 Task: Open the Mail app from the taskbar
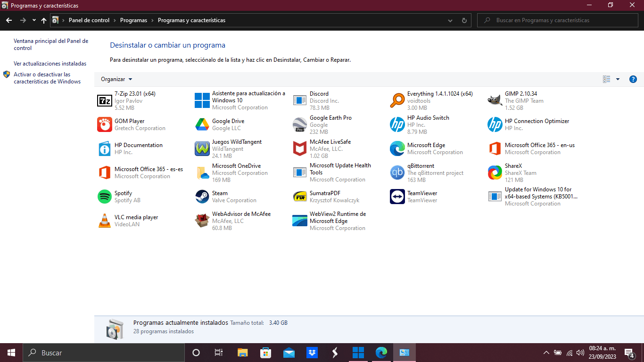[x=289, y=353]
